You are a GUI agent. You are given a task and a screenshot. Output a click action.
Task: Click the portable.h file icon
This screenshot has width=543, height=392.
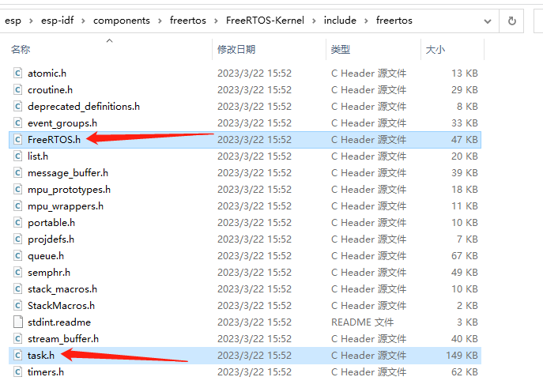[x=18, y=222]
